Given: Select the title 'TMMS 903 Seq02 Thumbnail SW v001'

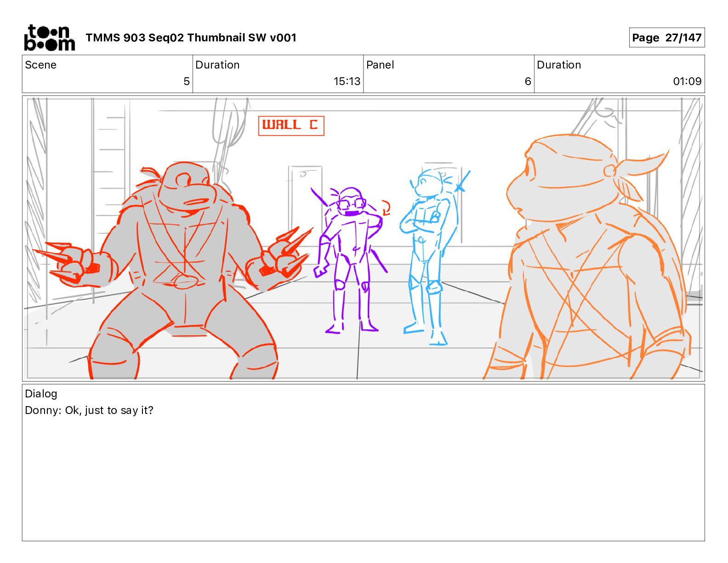Looking at the screenshot, I should point(191,38).
